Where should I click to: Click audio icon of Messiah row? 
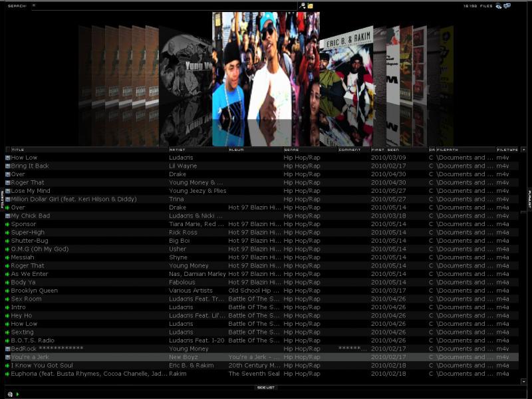pos(7,257)
